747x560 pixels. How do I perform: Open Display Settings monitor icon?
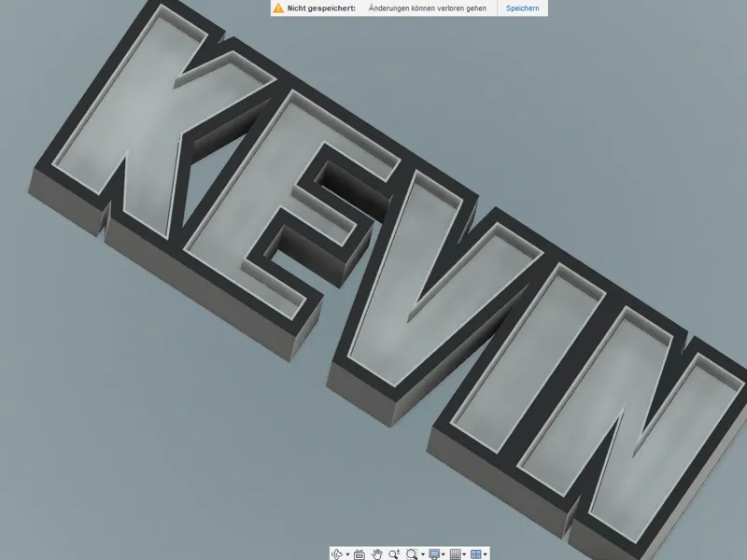[434, 554]
